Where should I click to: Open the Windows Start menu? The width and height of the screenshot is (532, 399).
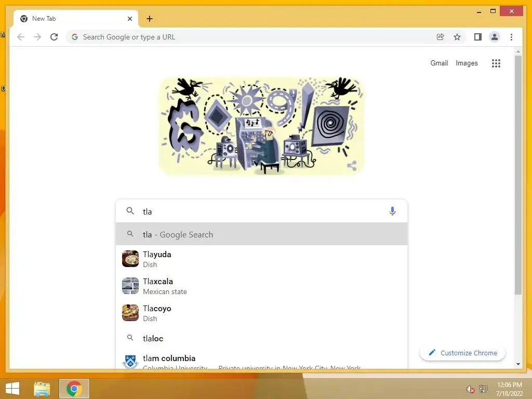pos(12,389)
